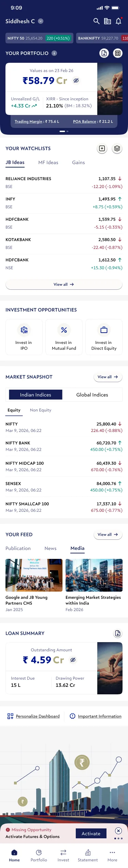128x868 pixels.
Task: Open watchlist layers stack icon
Action: (x=117, y=148)
